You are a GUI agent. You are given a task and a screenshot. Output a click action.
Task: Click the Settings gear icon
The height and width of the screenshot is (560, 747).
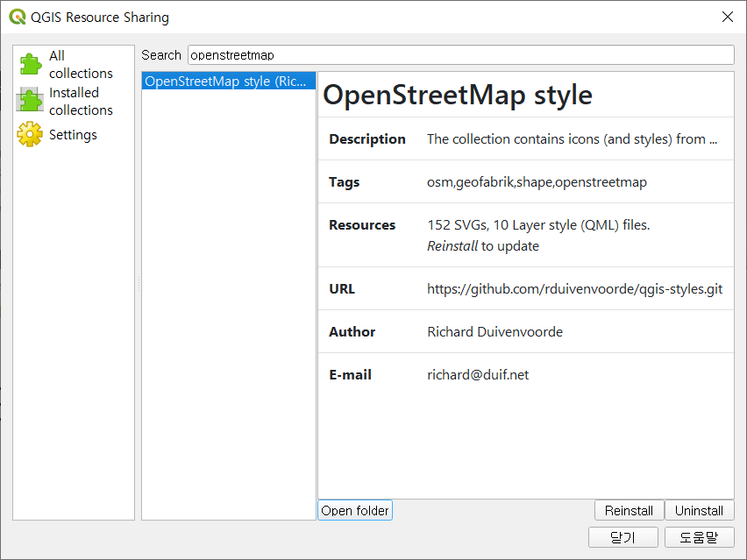click(30, 134)
